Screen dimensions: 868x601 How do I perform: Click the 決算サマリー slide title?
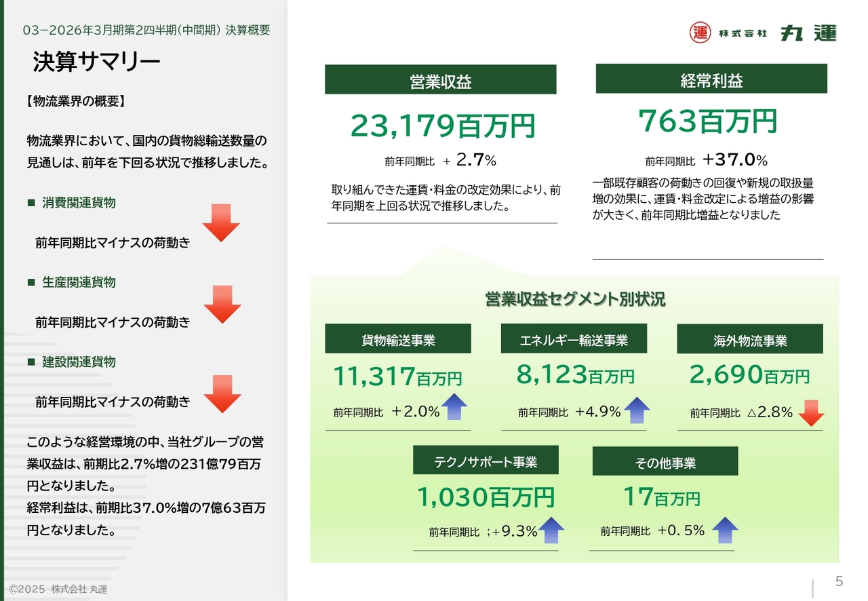click(x=96, y=62)
